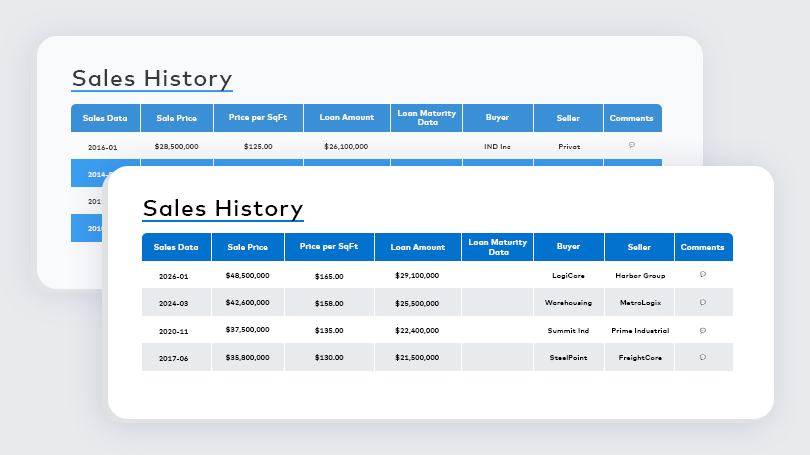Open comment icon in back window's 2016-01 row

click(x=632, y=145)
